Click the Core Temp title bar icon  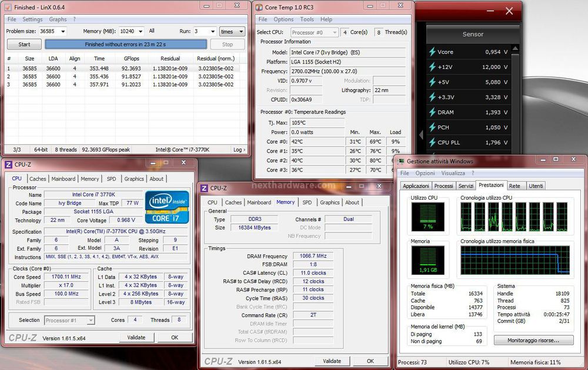pyautogui.click(x=259, y=7)
